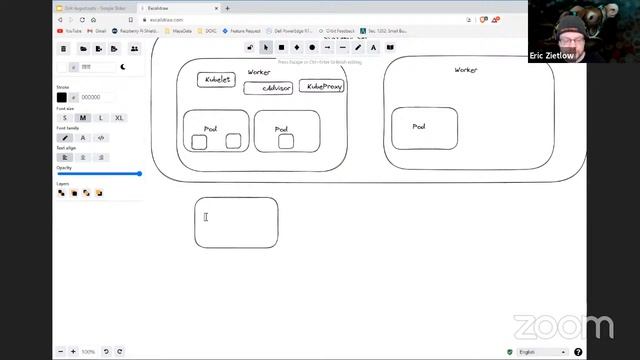This screenshot has height=360, width=640.
Task: Click the Brave rewards triangle icon
Action: [x=496, y=20]
